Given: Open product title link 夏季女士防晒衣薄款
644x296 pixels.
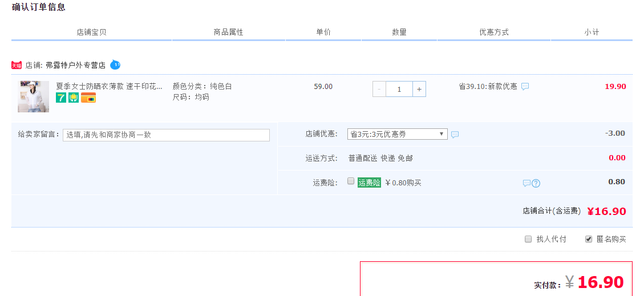Looking at the screenshot, I should 110,86.
